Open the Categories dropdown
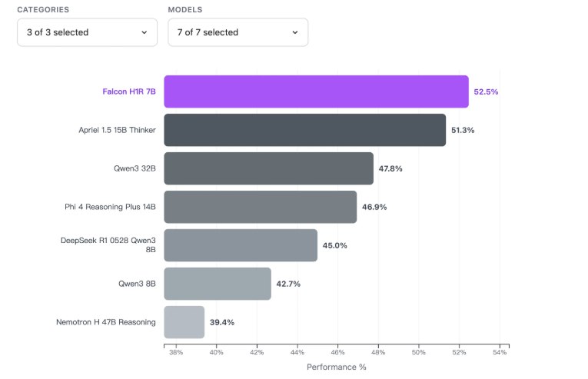 pos(87,32)
